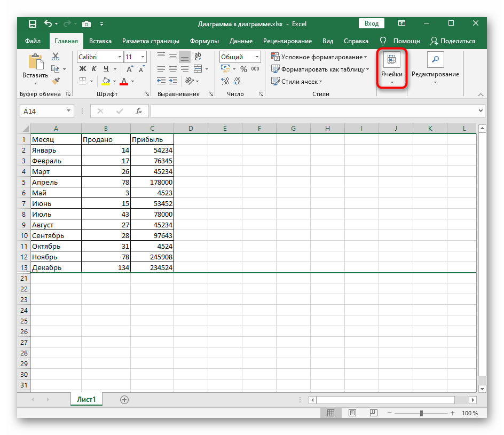Open the Формулы ribbon tab
This screenshot has height=435, width=504.
tap(204, 41)
